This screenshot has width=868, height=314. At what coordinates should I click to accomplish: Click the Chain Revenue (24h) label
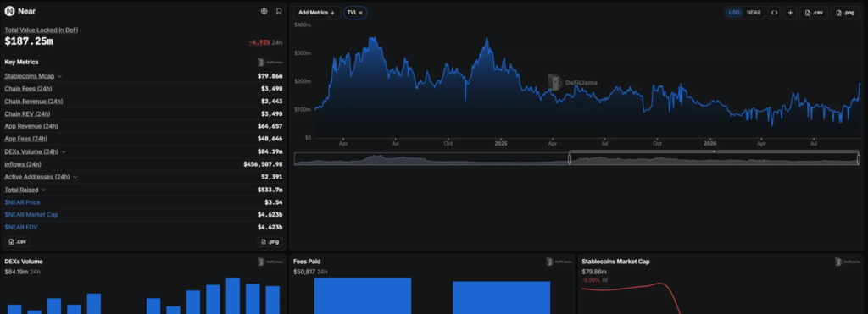[x=34, y=102]
